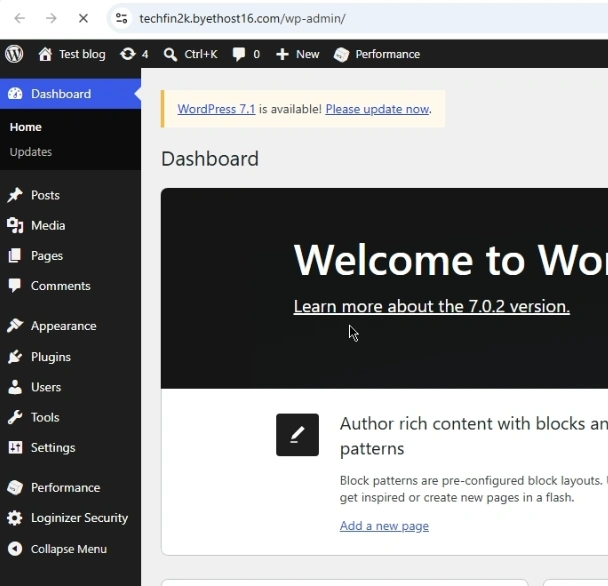Image resolution: width=608 pixels, height=586 pixels.
Task: Open the updates icon showing 4
Action: click(x=128, y=54)
